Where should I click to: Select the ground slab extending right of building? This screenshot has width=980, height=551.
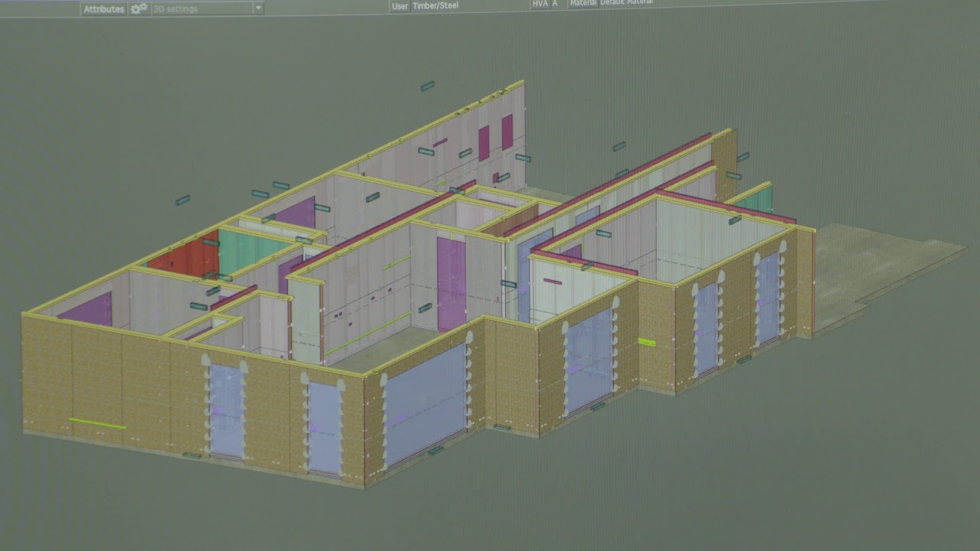click(880, 272)
